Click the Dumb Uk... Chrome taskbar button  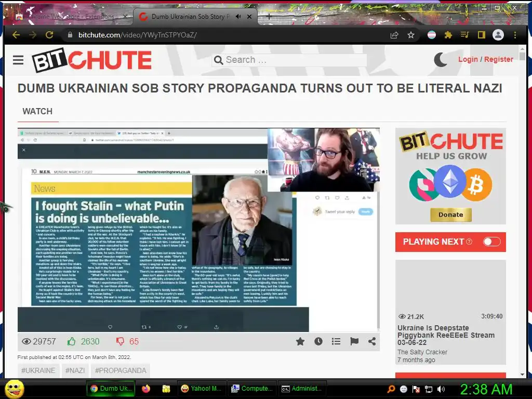pyautogui.click(x=111, y=389)
